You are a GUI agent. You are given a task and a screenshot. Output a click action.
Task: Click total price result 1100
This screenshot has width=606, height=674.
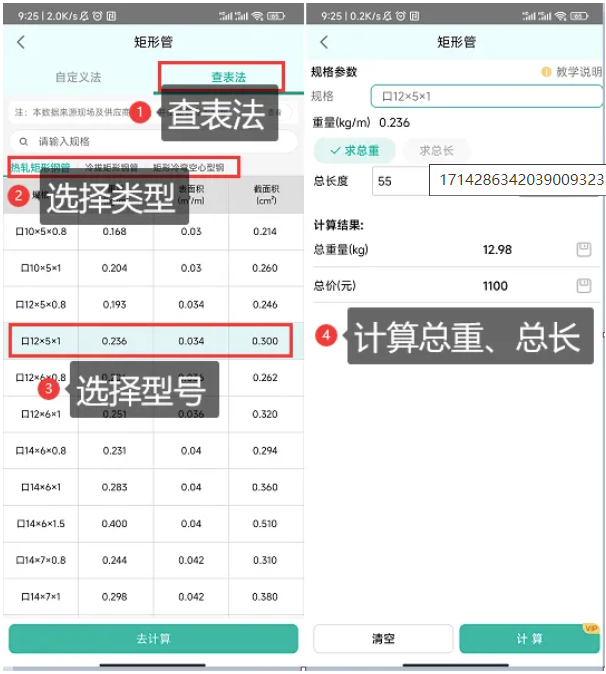click(495, 286)
